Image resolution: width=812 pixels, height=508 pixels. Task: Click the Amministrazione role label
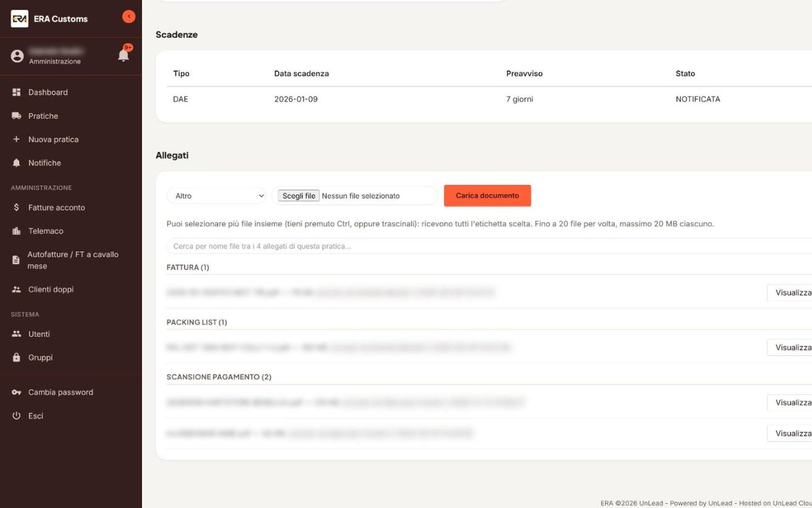click(55, 61)
